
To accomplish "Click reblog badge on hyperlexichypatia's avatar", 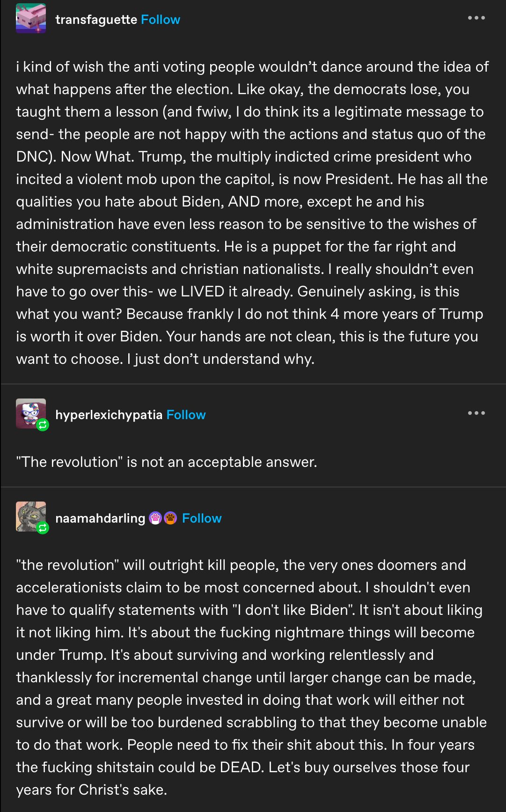I will tap(43, 425).
